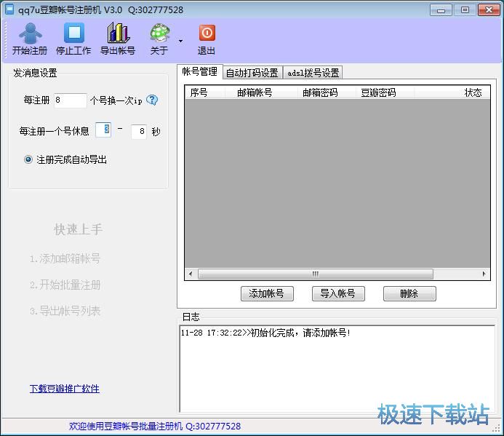The height and width of the screenshot is (436, 504).
Task: Click the app icon in title bar
Action: click(9, 9)
